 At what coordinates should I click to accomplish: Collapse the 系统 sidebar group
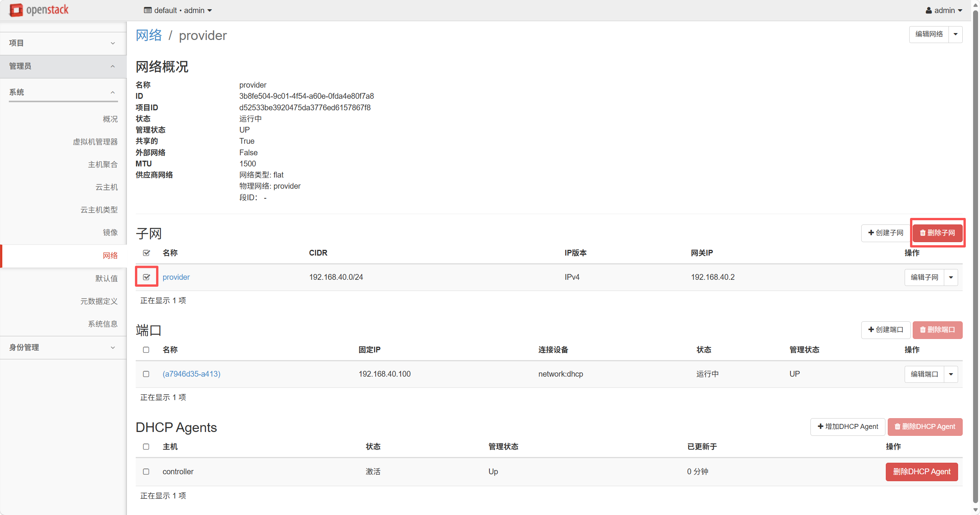point(63,92)
